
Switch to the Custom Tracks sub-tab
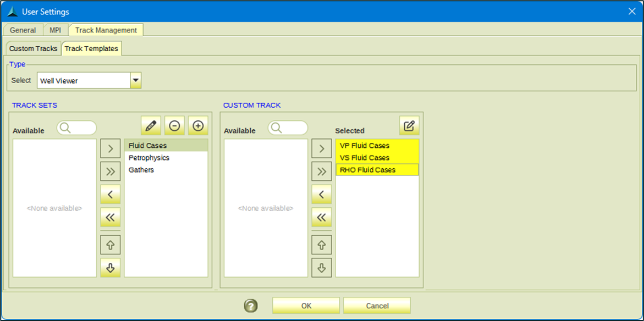[33, 48]
